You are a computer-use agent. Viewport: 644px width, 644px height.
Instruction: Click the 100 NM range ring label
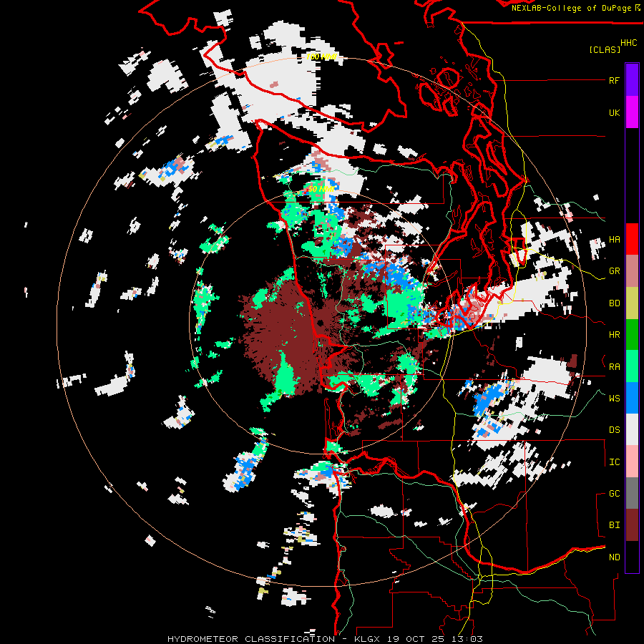(321, 57)
